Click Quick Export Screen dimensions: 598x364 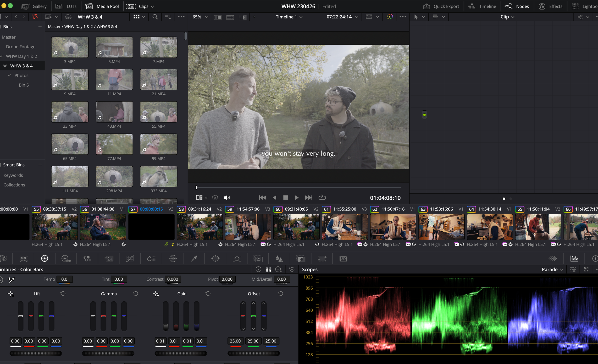tap(441, 6)
